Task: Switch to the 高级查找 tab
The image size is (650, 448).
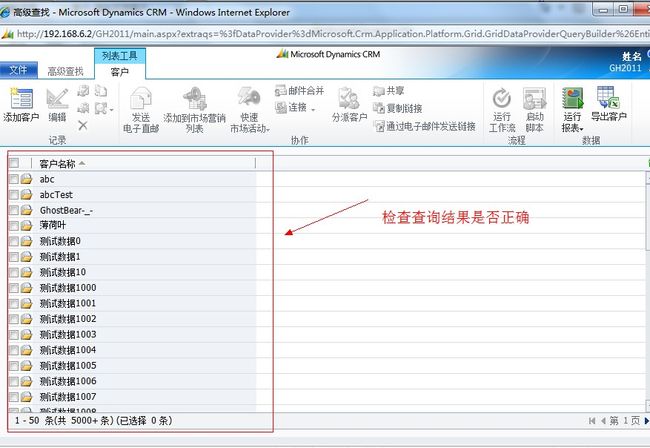Action: pyautogui.click(x=65, y=71)
